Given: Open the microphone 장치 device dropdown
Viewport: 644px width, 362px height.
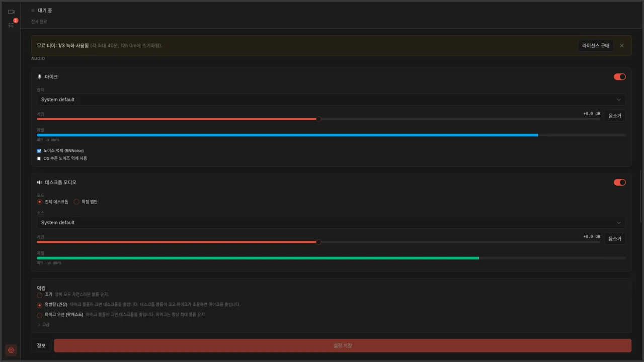Looking at the screenshot, I should tap(331, 100).
